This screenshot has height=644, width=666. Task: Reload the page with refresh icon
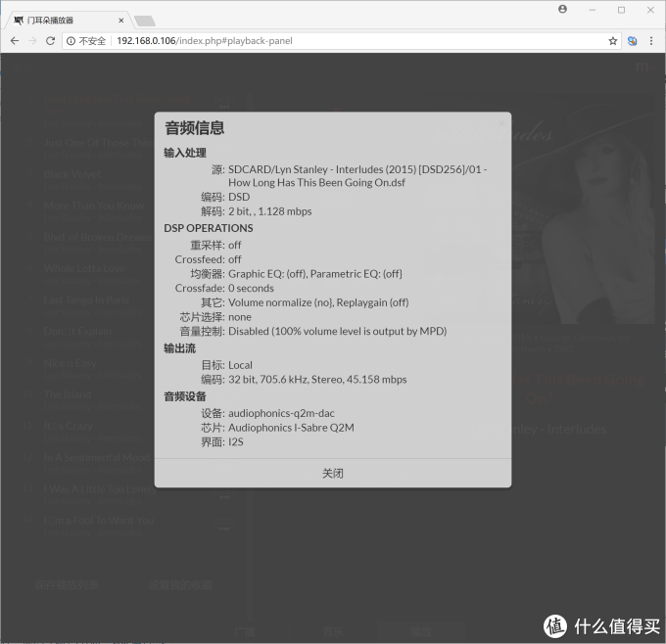click(50, 41)
